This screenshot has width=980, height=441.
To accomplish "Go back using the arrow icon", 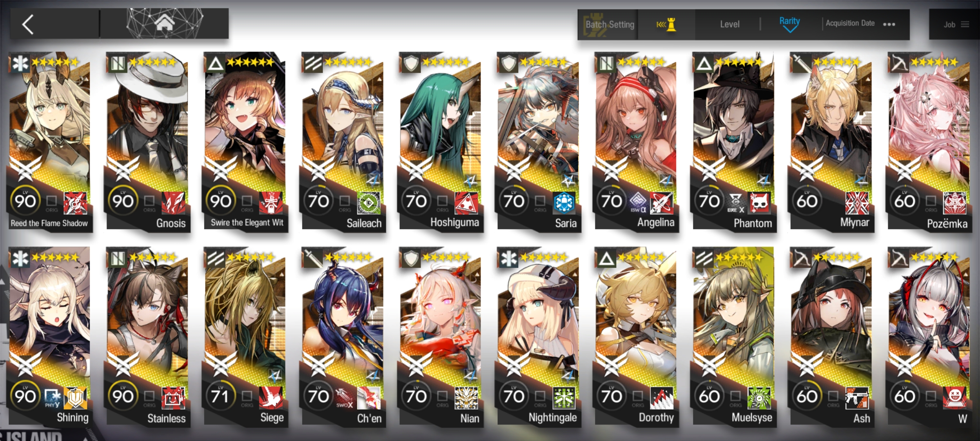I will (28, 24).
